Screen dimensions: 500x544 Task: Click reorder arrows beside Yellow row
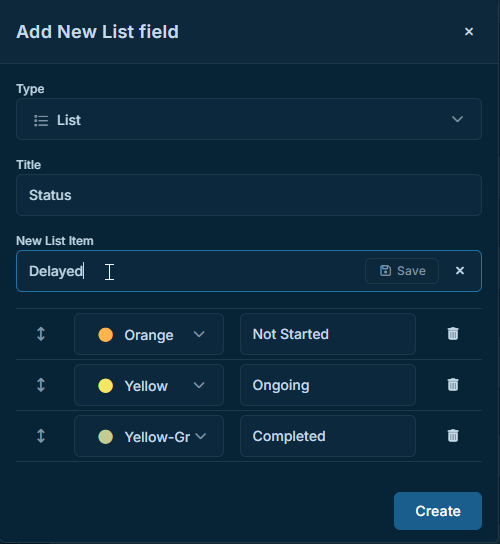(x=41, y=385)
